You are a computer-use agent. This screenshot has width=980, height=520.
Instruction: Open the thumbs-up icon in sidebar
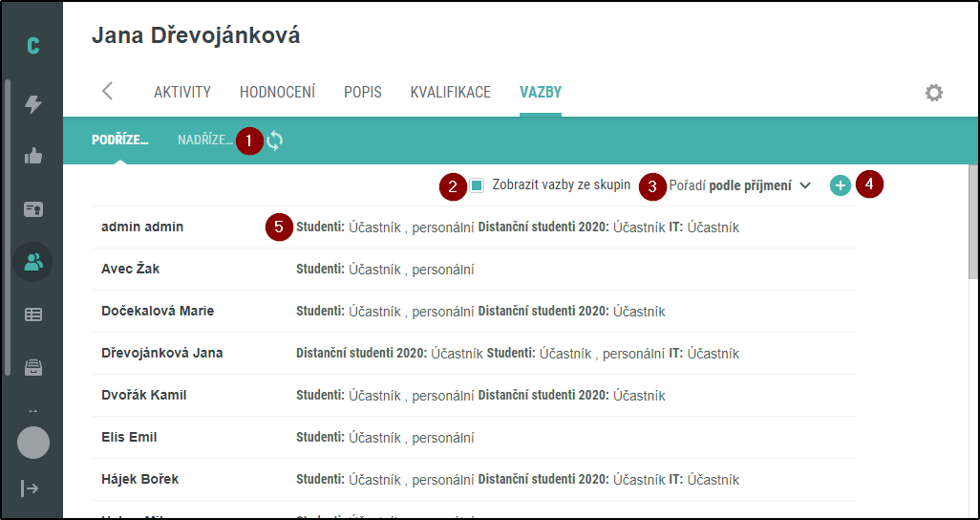[x=33, y=156]
